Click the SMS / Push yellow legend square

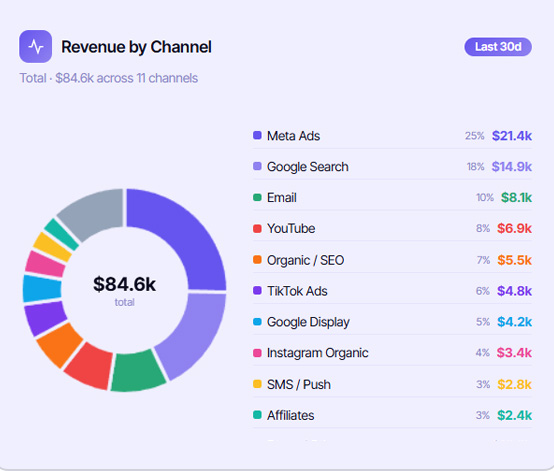click(x=257, y=384)
